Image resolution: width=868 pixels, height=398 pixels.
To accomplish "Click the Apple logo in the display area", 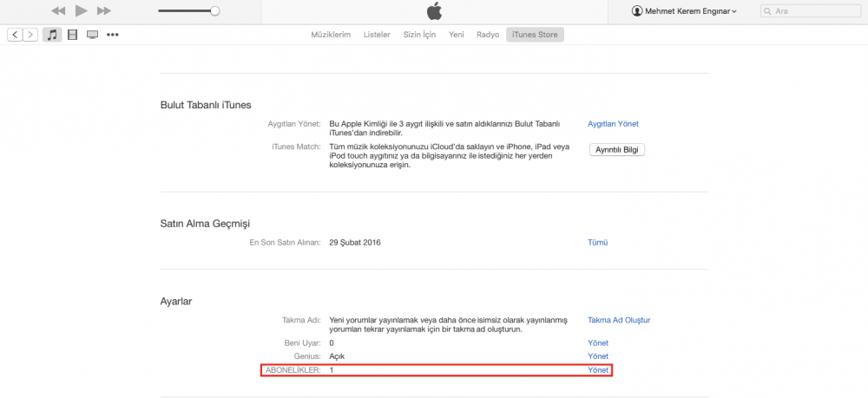I will [x=434, y=11].
